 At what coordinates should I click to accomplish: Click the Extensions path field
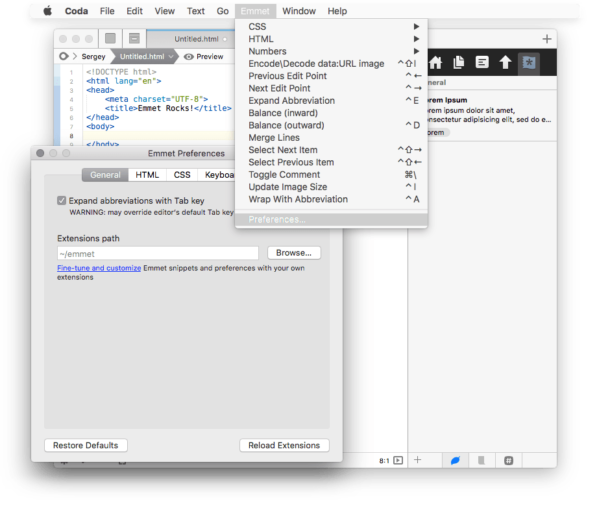[x=158, y=253]
